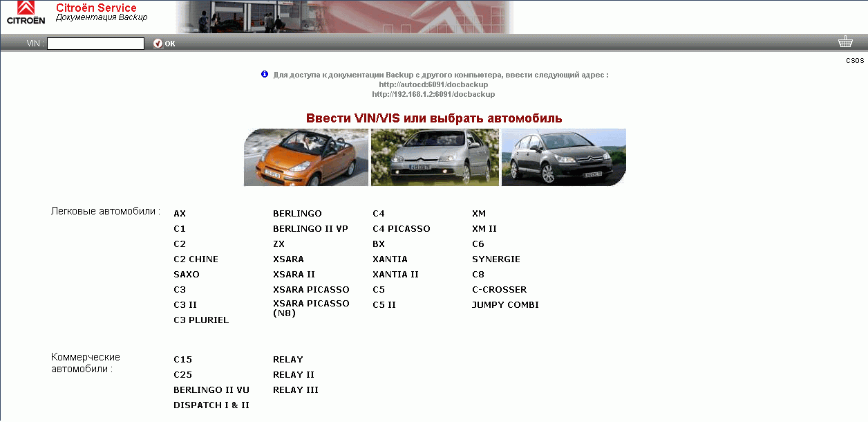Click the OK checkmark to validate VIN
The height and width of the screenshot is (422, 868).
click(x=164, y=43)
